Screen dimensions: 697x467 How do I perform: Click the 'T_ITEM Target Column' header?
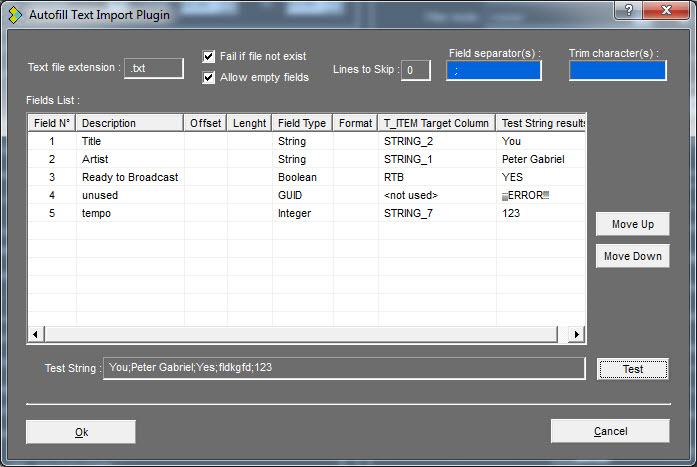(x=437, y=123)
